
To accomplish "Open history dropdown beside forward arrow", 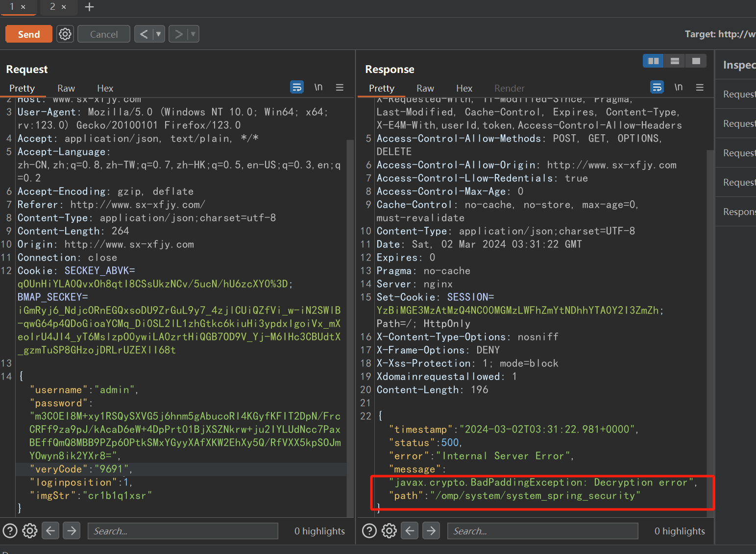I will tap(194, 34).
